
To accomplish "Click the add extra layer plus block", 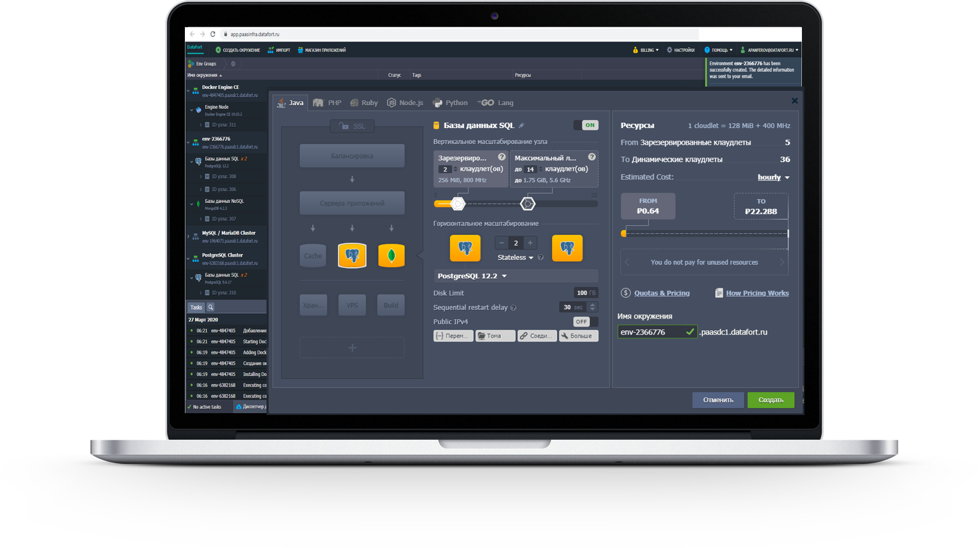I will 352,348.
